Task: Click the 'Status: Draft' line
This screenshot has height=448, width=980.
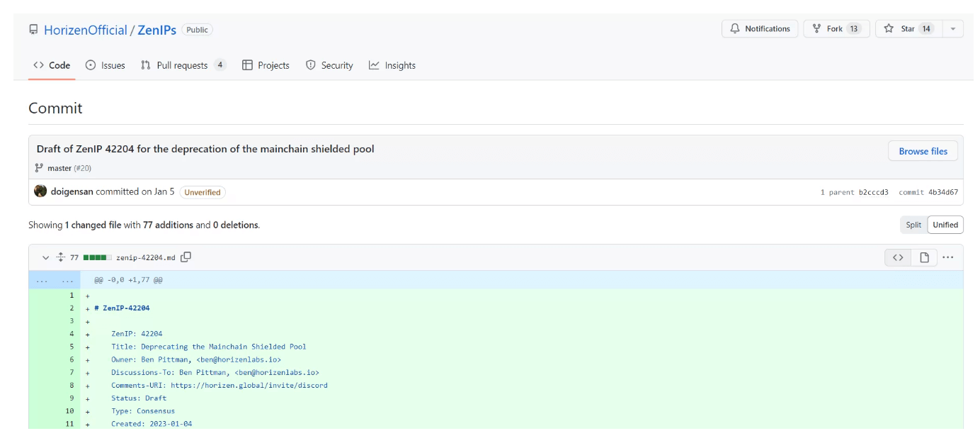Action: click(x=139, y=398)
